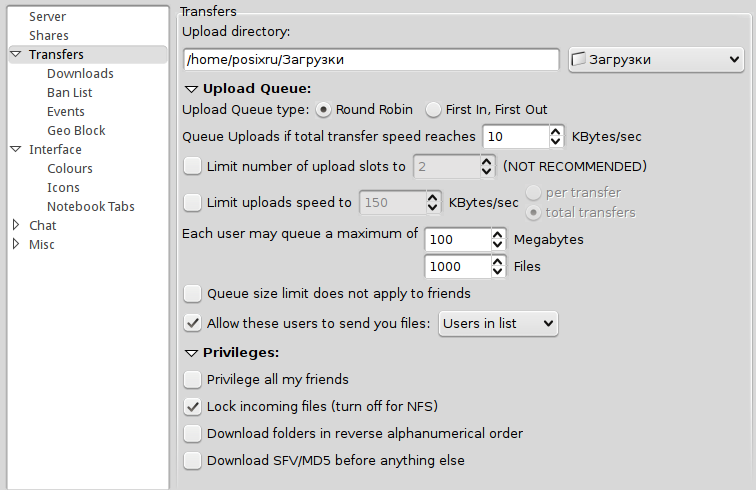756x490 pixels.
Task: Uncheck Lock incoming files
Action: click(192, 407)
